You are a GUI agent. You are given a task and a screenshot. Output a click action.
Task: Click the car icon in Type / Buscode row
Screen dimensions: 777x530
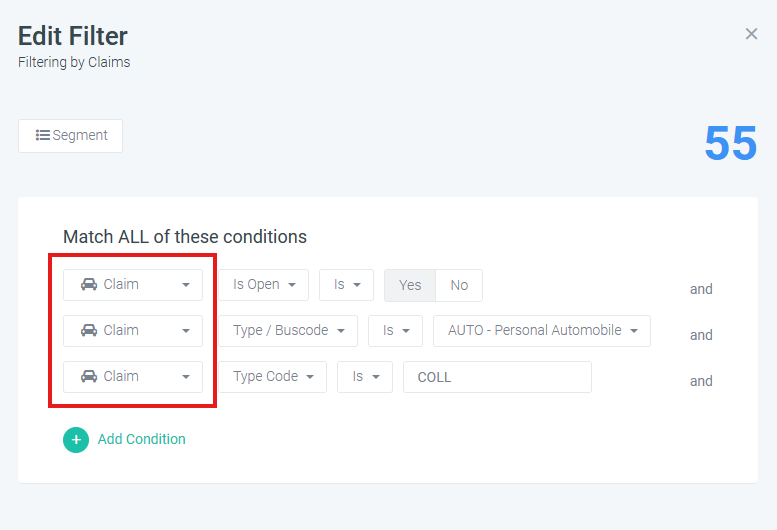[89, 330]
